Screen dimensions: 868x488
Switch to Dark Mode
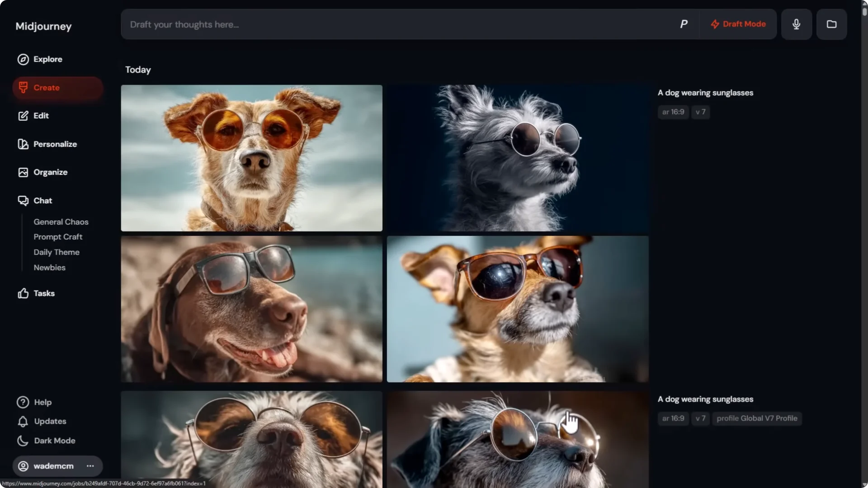pyautogui.click(x=54, y=441)
